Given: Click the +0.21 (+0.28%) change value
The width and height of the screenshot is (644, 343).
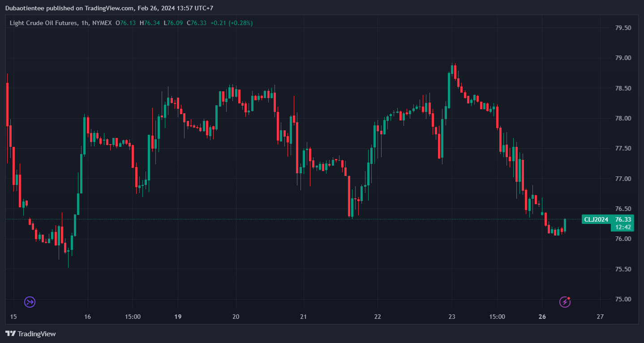Looking at the screenshot, I should 232,23.
